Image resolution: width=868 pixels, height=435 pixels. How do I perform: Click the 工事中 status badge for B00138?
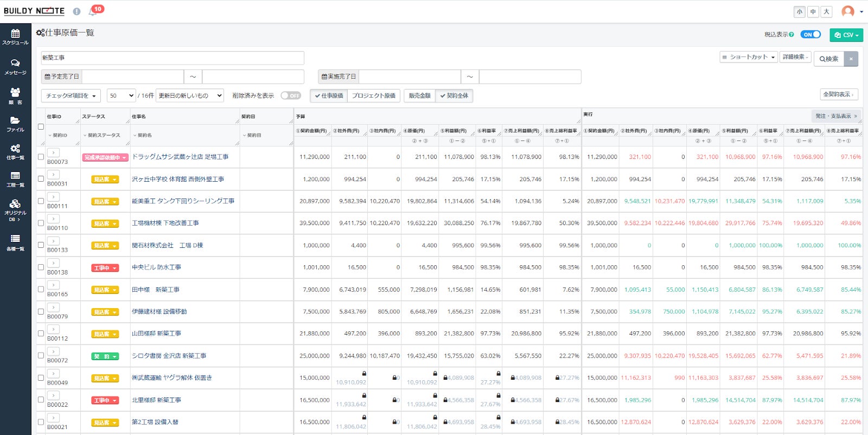(105, 268)
